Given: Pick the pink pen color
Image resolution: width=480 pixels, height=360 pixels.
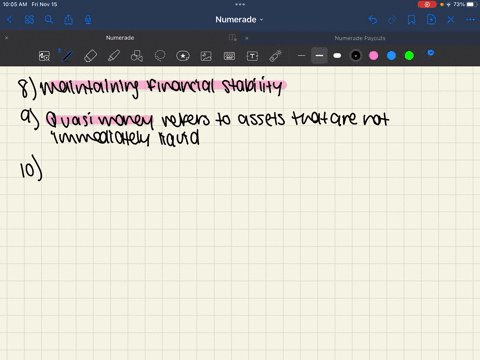Looking at the screenshot, I should tap(374, 56).
